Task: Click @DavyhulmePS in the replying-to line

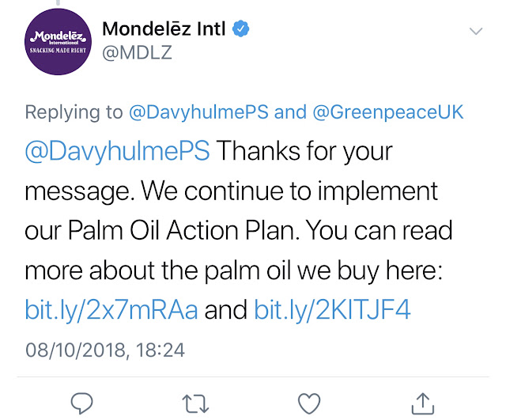Action: (198, 112)
